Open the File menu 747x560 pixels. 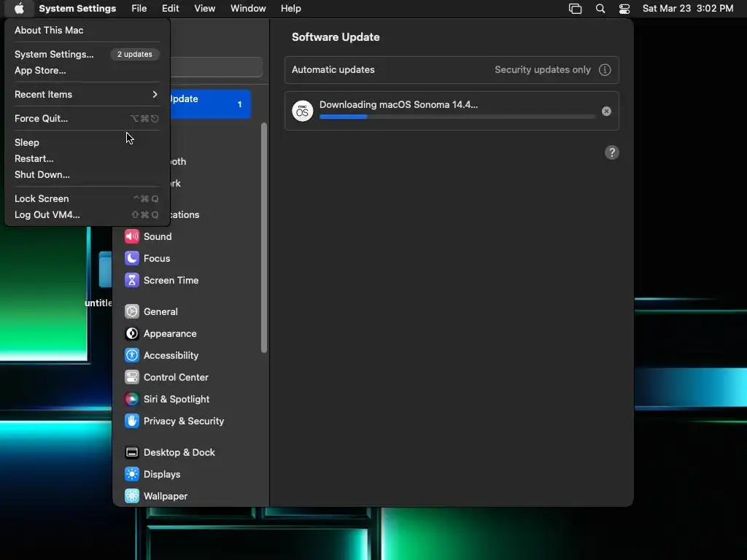pyautogui.click(x=139, y=9)
